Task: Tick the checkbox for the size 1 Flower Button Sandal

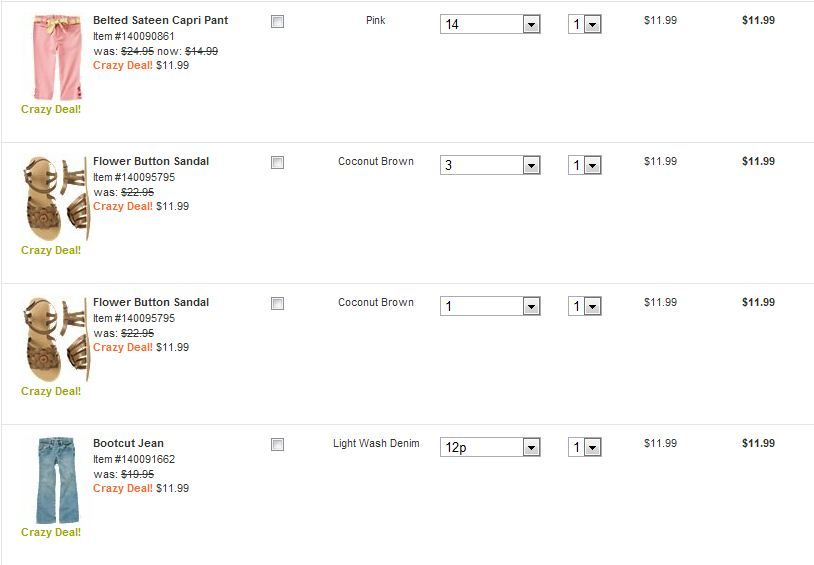Action: coord(278,304)
